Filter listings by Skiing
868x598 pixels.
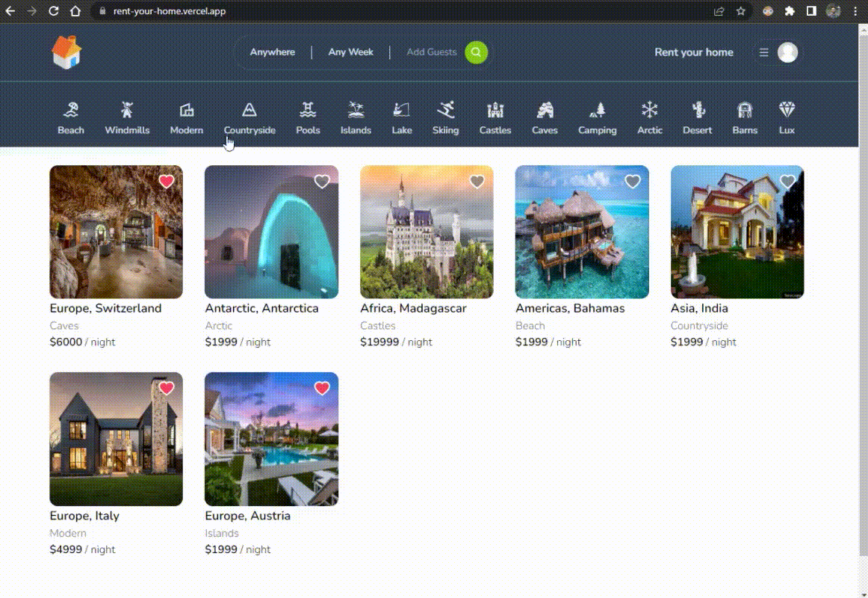click(445, 118)
